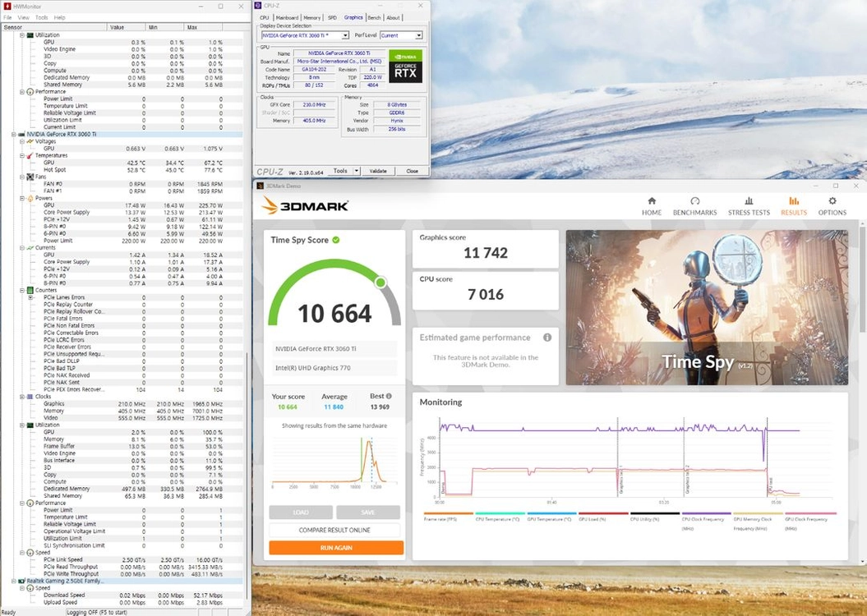
Task: Click the 3DMARK logo in the header
Action: click(305, 205)
